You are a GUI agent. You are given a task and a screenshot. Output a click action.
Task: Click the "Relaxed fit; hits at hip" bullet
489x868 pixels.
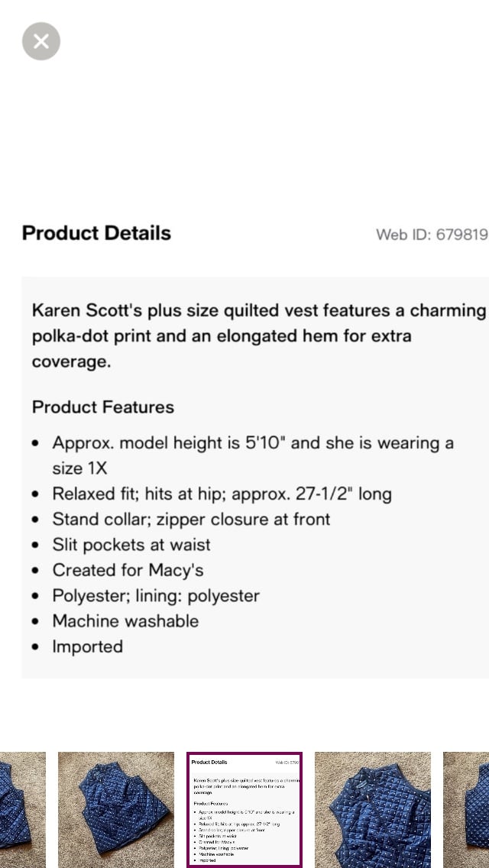coord(222,494)
